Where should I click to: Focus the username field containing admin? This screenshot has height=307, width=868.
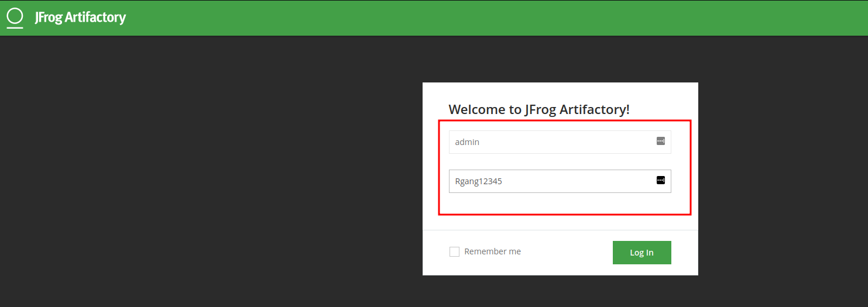click(560, 142)
